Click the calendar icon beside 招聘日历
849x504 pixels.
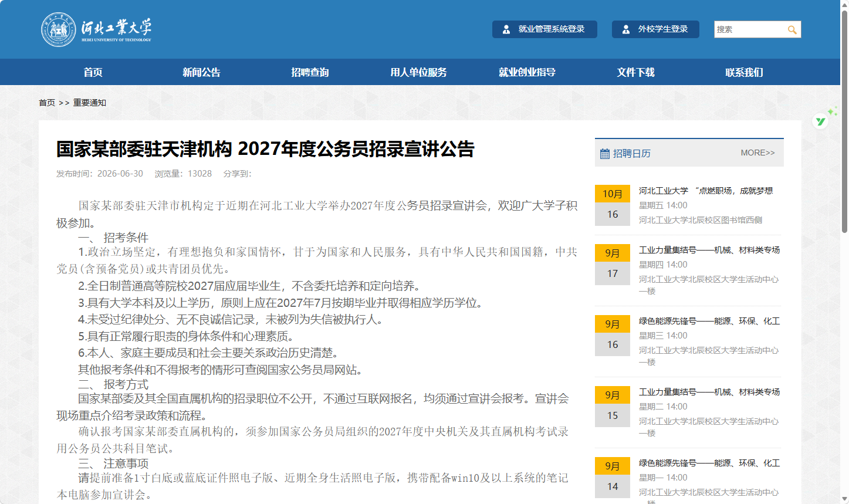pos(605,154)
